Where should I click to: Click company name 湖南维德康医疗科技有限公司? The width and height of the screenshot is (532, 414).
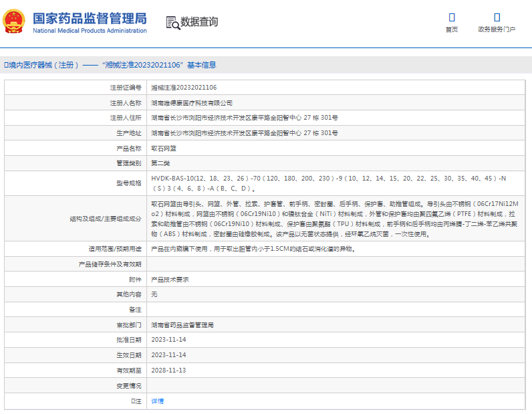point(192,103)
